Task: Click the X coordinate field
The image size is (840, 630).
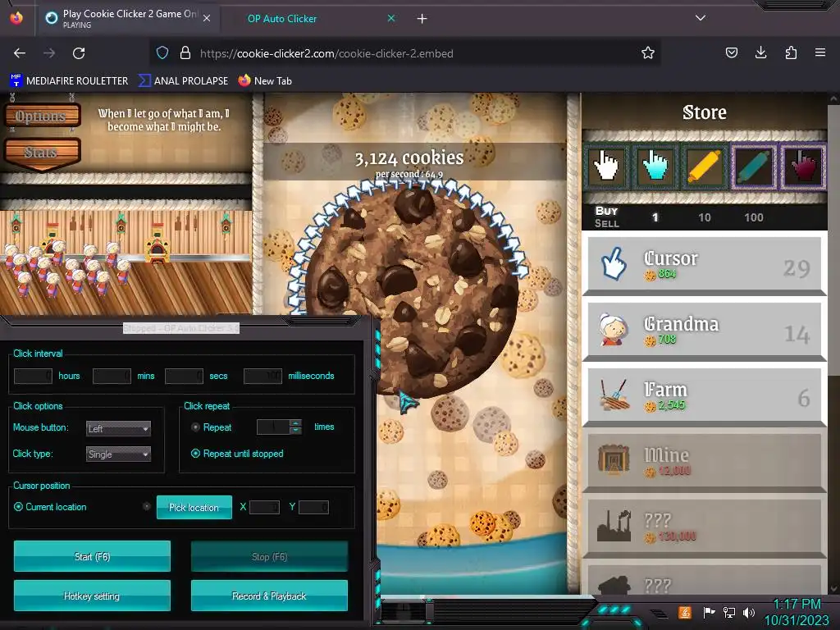Action: click(x=265, y=507)
